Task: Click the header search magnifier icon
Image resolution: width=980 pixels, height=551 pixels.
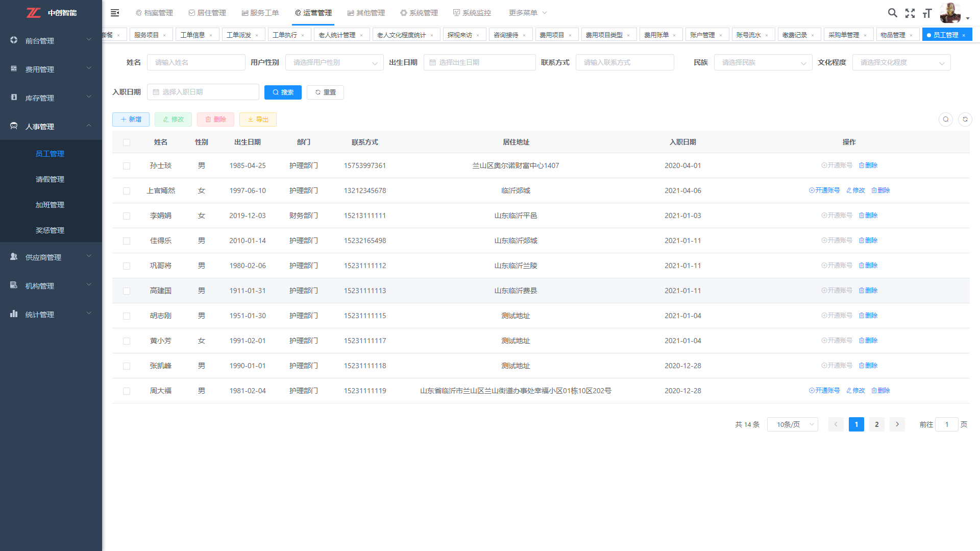Action: 892,13
